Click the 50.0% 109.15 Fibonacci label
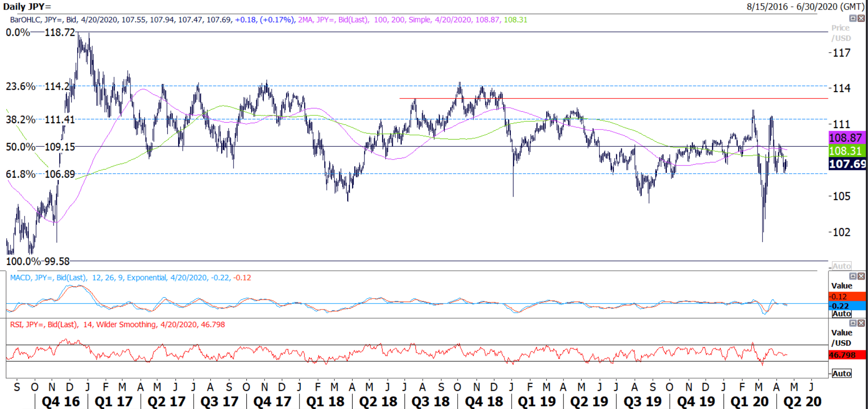Viewport: 868px width, 409px height. [x=40, y=147]
